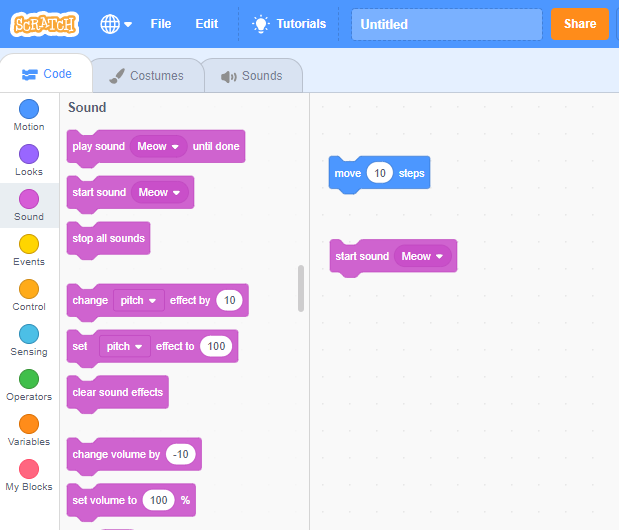Select the Variables category circle
This screenshot has width=619, height=530.
tap(29, 424)
